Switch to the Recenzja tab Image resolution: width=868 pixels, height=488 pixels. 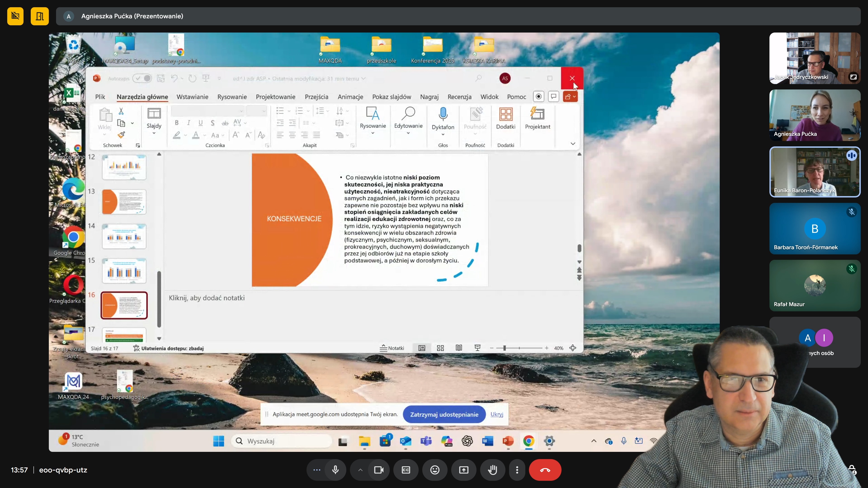click(459, 97)
